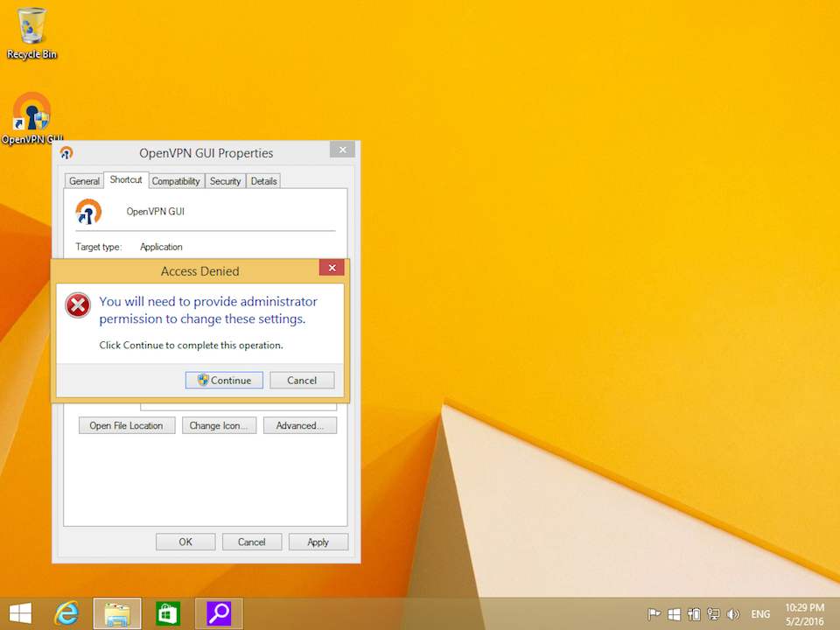Viewport: 840px width, 630px height.
Task: Open Windows Store from taskbar
Action: click(168, 614)
